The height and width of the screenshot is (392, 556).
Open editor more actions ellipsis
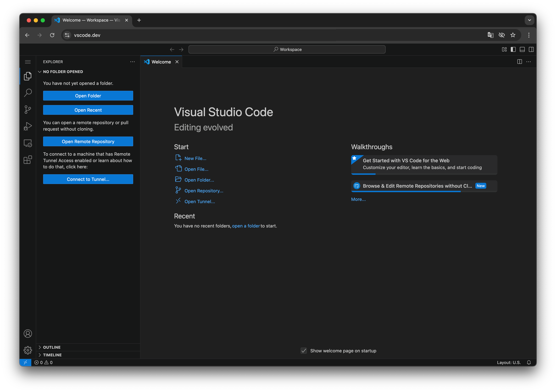pos(528,62)
